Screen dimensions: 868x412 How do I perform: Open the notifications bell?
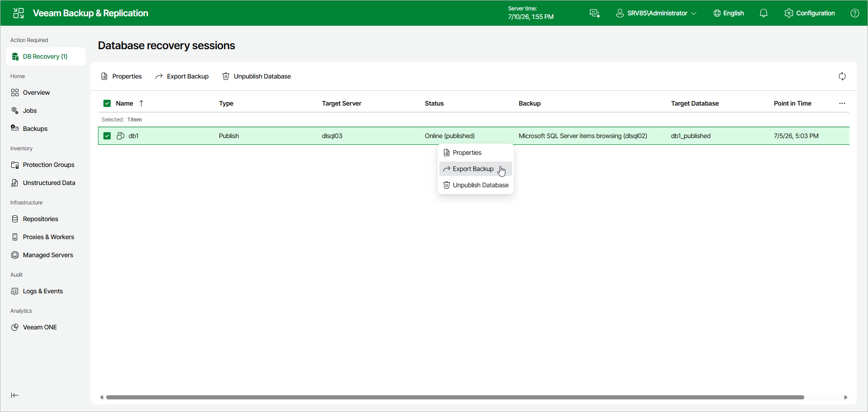tap(764, 13)
